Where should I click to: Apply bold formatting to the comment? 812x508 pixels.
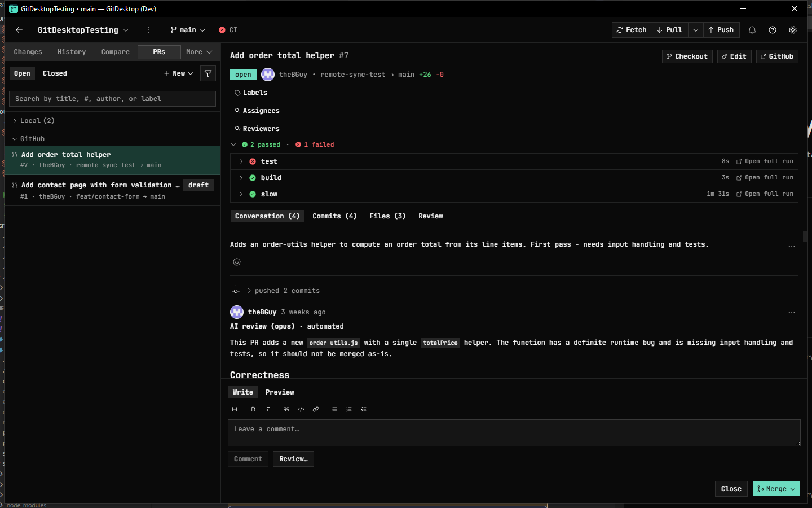[x=253, y=409]
